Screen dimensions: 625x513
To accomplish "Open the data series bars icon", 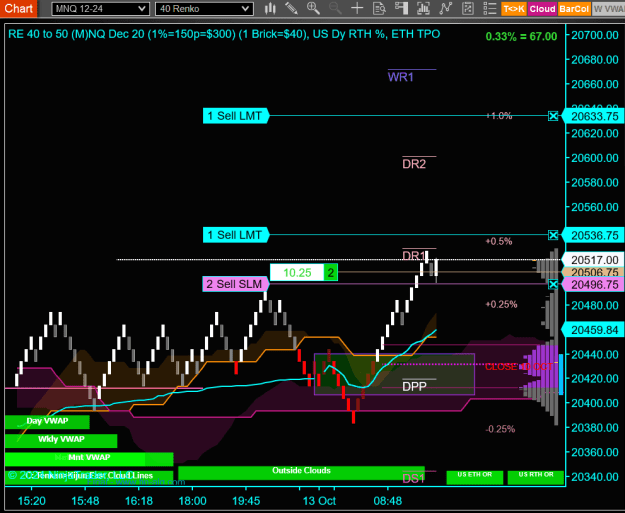I will [423, 8].
